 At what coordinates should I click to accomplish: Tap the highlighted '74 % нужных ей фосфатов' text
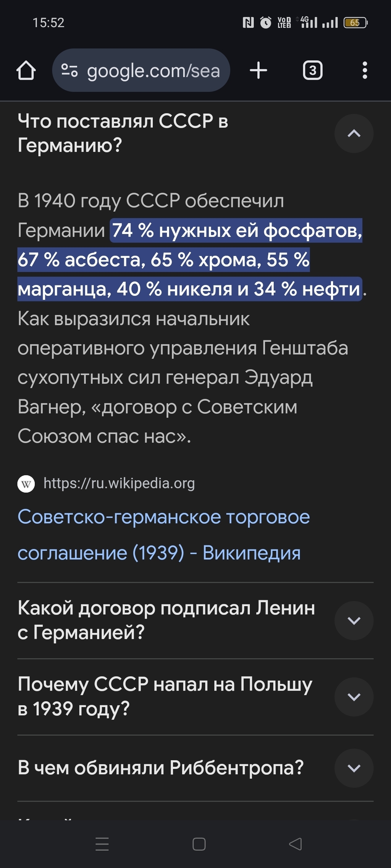(x=237, y=230)
